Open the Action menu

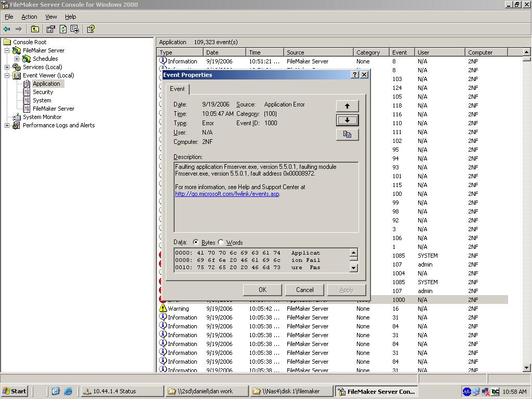[29, 17]
